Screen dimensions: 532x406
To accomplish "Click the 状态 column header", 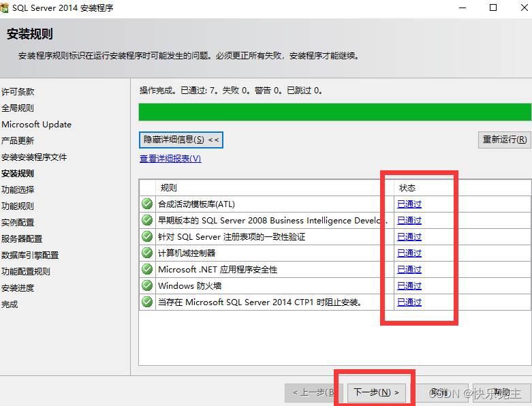I will coord(407,187).
